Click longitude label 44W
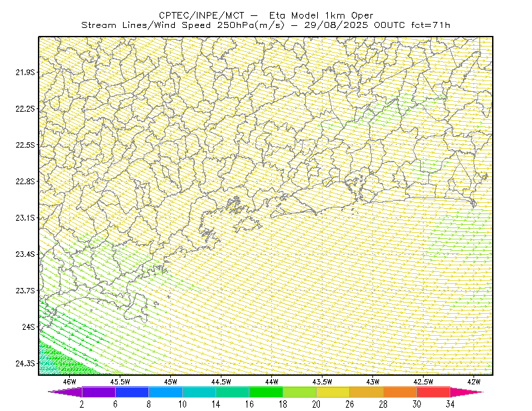The width and height of the screenshot is (532, 411). coord(272,382)
